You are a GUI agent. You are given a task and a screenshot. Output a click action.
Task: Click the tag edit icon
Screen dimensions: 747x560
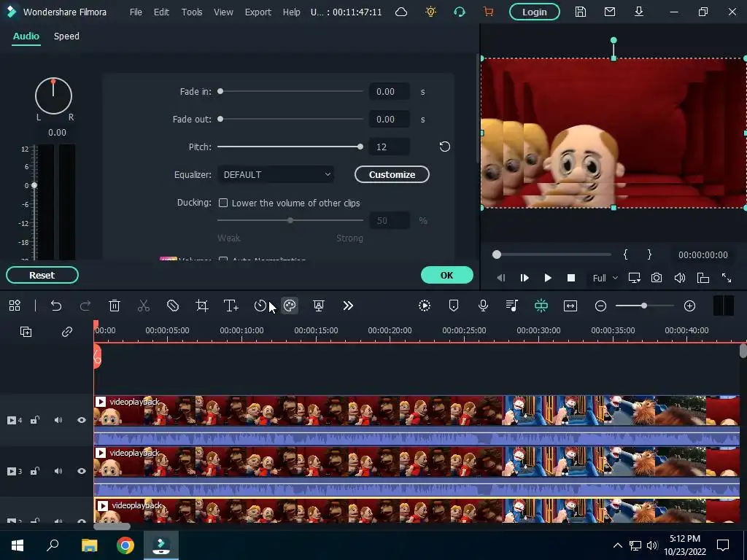tap(173, 306)
